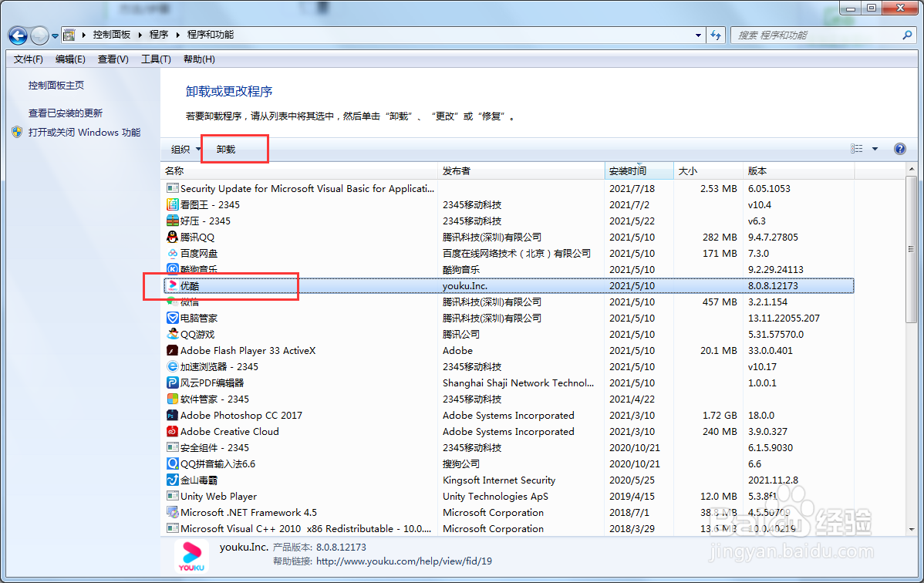Open the 工具(T) menu

click(156, 59)
